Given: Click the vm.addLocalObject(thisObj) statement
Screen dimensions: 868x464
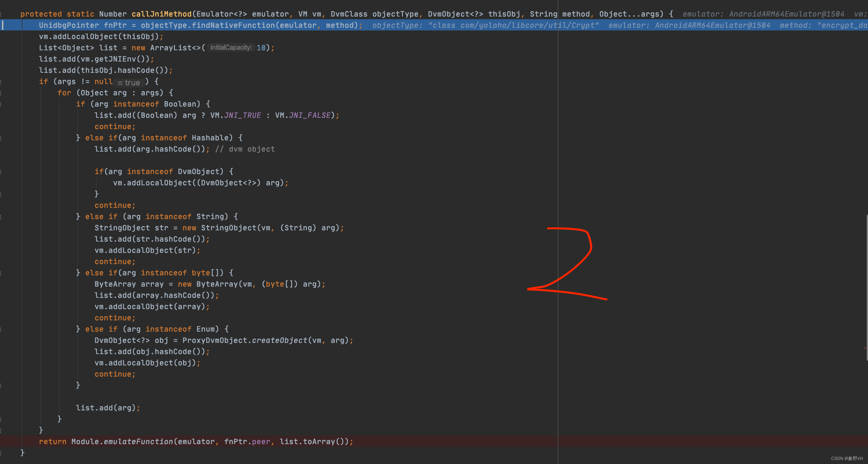Looking at the screenshot, I should [101, 36].
